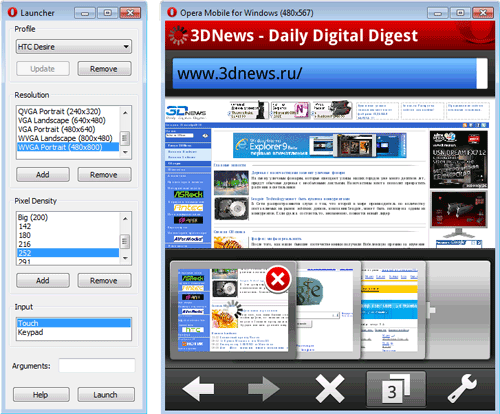Tap the back arrow in Opera Mobile
This screenshot has width=500, height=414.
click(198, 388)
